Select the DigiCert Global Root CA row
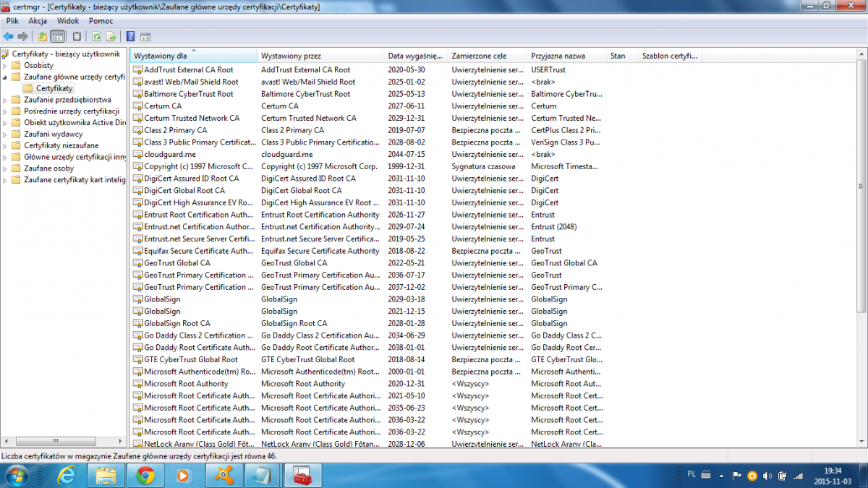868x488 pixels. point(493,191)
